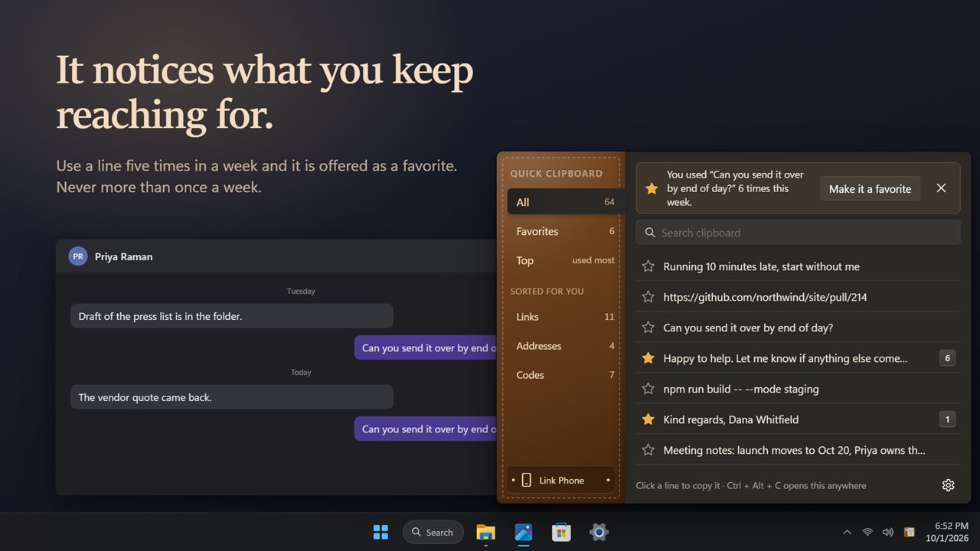980x551 pixels.
Task: Switch to Top used most list
Action: 565,260
